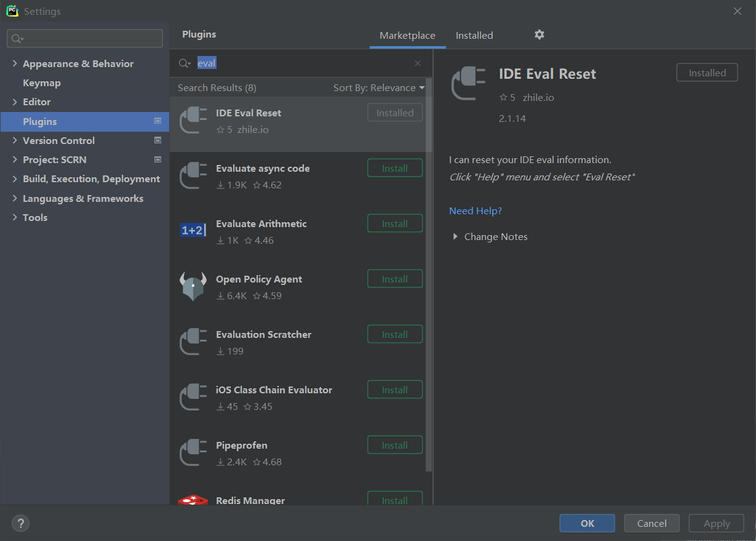
Task: Select the Evaluation Scratcher title
Action: pyautogui.click(x=264, y=334)
